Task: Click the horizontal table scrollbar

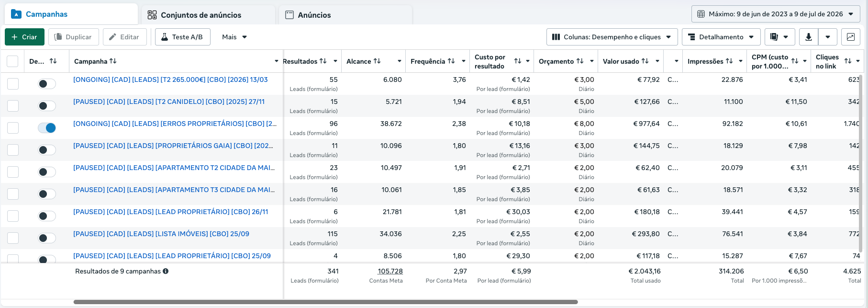Action: 325,302
